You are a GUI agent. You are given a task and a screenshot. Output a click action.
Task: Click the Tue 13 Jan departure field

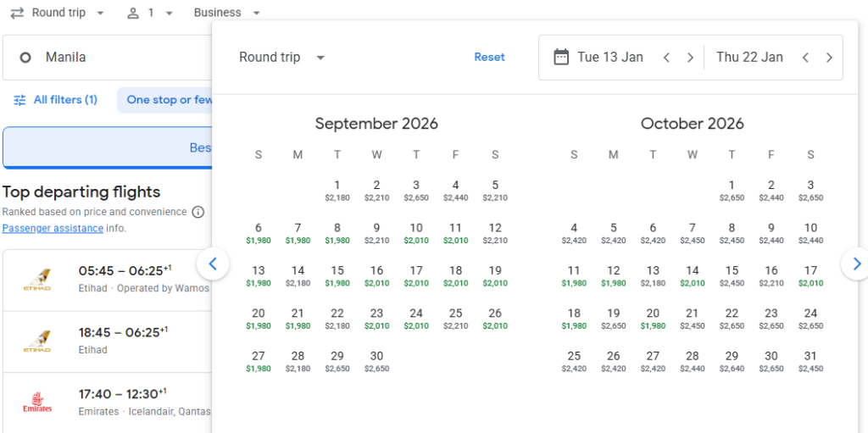point(610,57)
